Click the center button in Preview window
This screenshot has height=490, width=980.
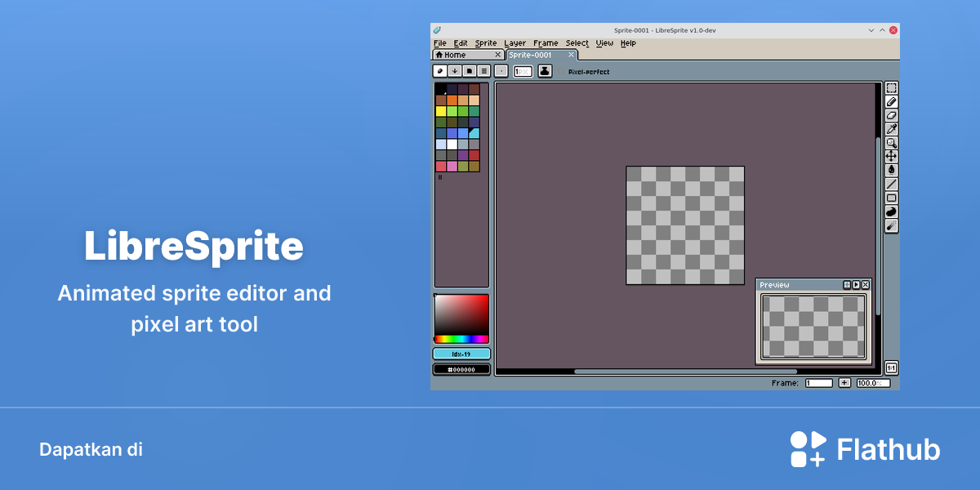847,285
